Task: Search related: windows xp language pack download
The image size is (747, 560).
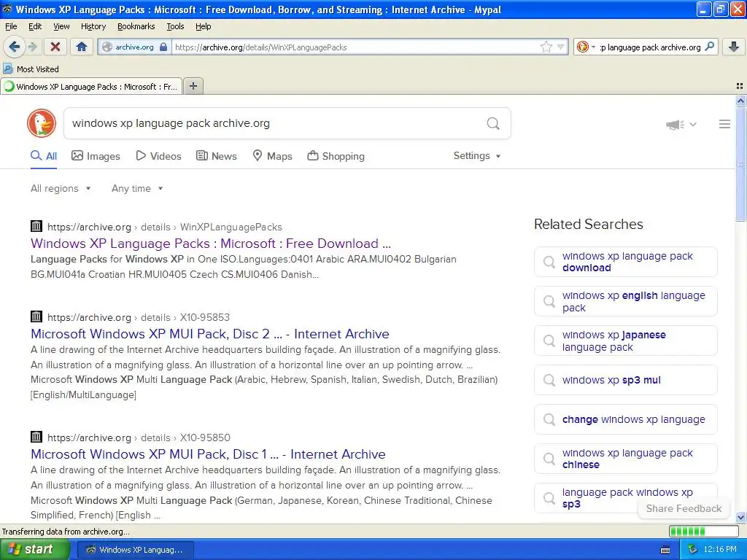Action: pyautogui.click(x=625, y=262)
